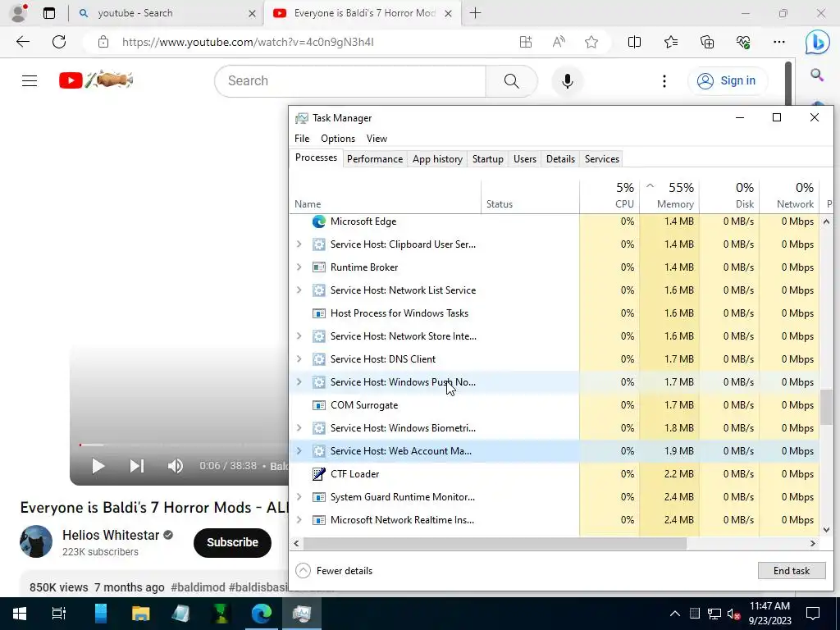Viewport: 840px width, 630px height.
Task: Open the Bing chat sidebar button
Action: tap(817, 42)
